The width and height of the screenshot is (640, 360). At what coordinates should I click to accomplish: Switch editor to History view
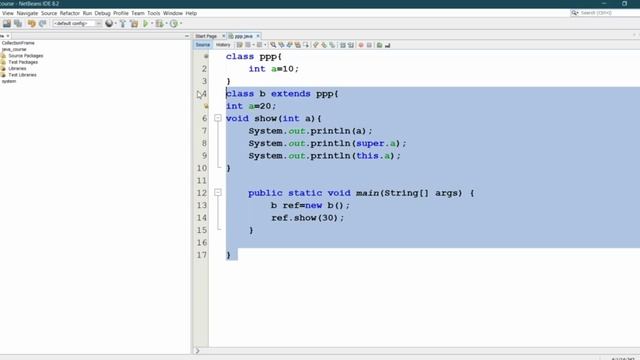223,45
